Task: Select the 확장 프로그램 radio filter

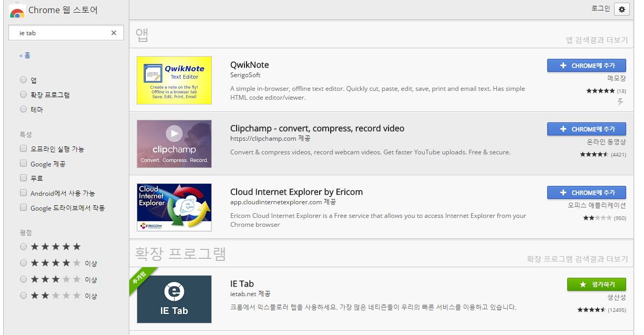Action: click(x=23, y=95)
